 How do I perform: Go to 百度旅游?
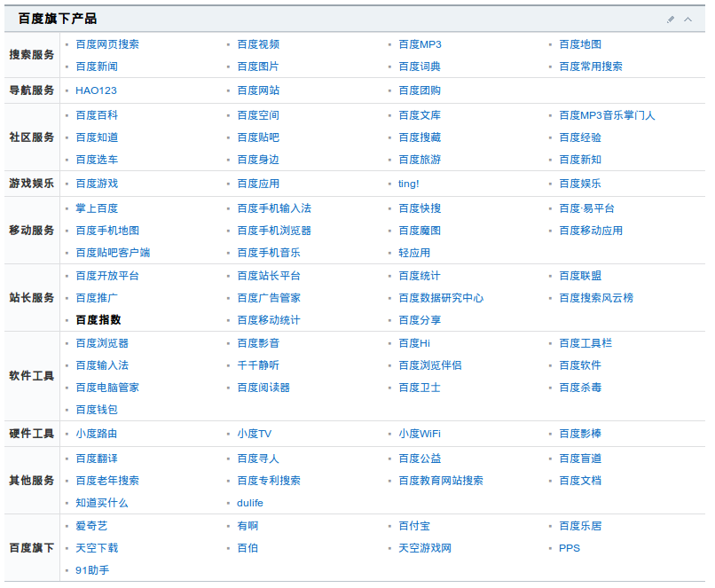(420, 160)
